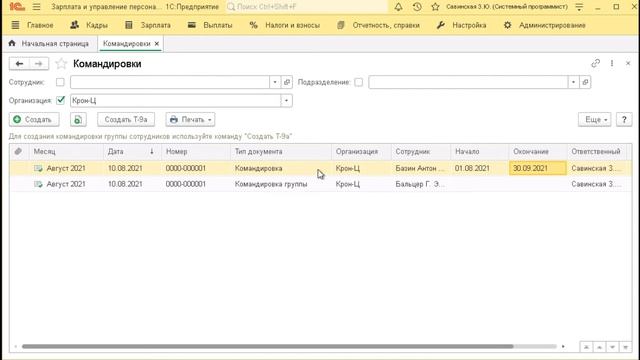Sort list by the Дата column header

[132, 151]
